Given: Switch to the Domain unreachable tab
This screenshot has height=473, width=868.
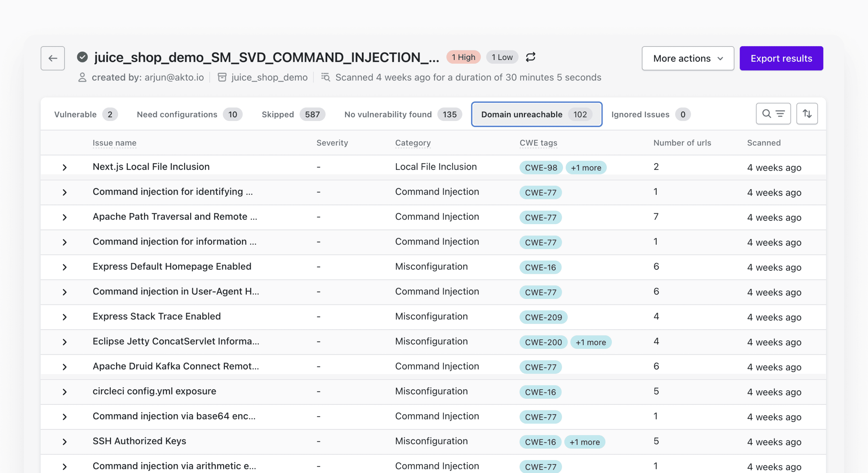Looking at the screenshot, I should click(x=537, y=114).
